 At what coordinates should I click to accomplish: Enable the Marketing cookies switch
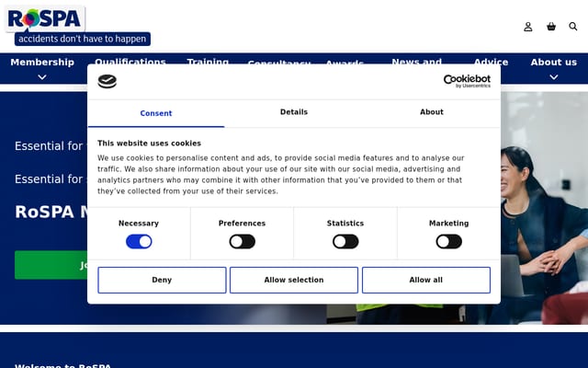pyautogui.click(x=449, y=241)
